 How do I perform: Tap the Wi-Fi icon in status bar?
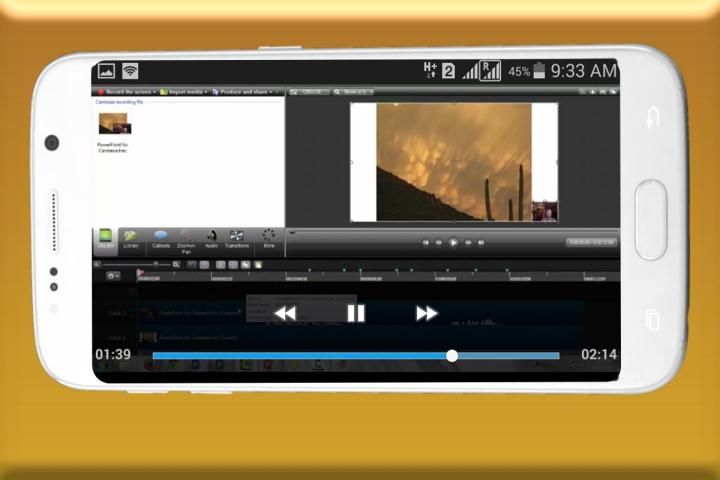click(x=131, y=71)
